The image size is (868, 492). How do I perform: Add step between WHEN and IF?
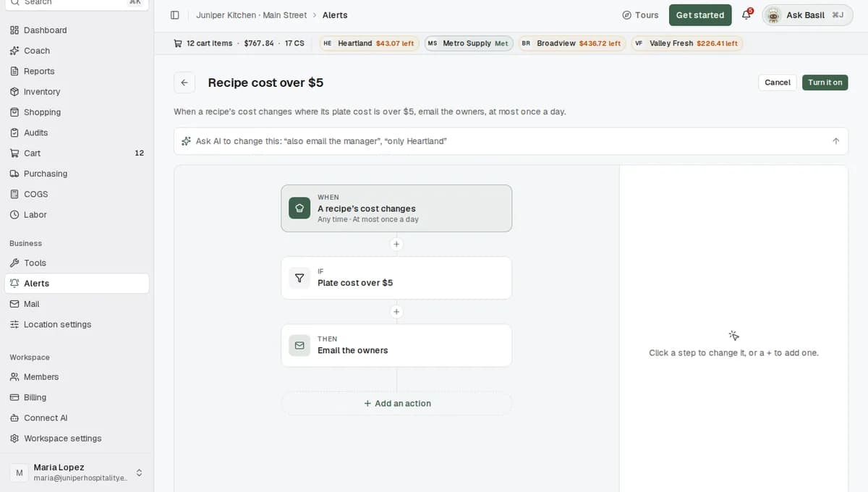[x=396, y=245]
